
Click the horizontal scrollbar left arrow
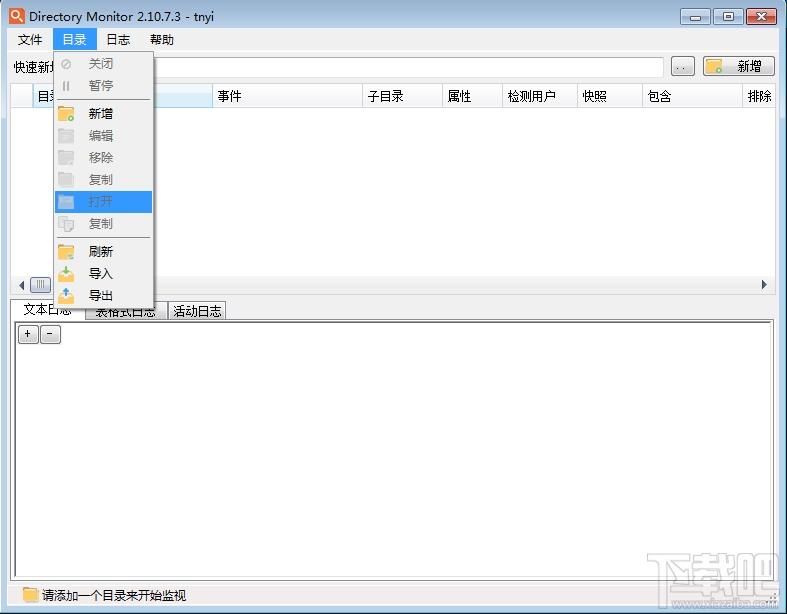coord(21,285)
